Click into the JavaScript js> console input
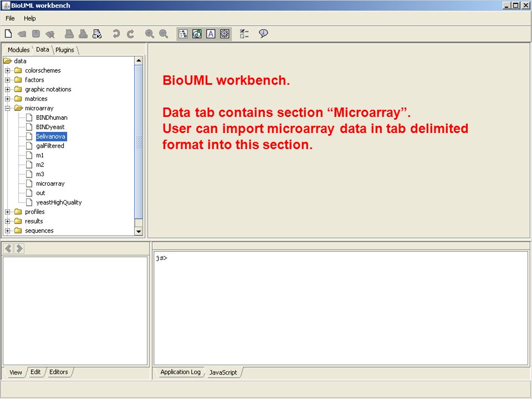Screen dimensions: 532x399 pyautogui.click(x=341, y=308)
